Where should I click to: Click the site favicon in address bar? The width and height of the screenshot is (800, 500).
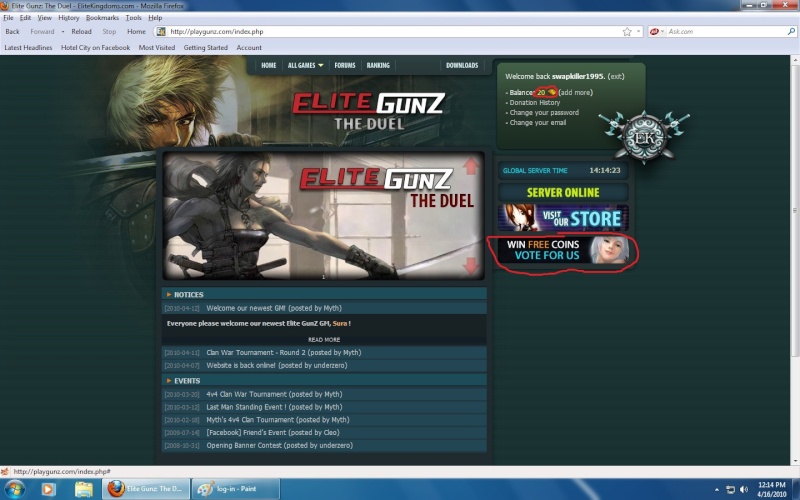pos(161,32)
